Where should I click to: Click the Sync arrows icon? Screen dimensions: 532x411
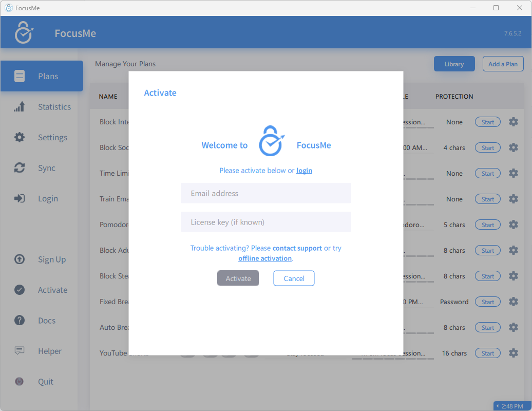pyautogui.click(x=20, y=167)
